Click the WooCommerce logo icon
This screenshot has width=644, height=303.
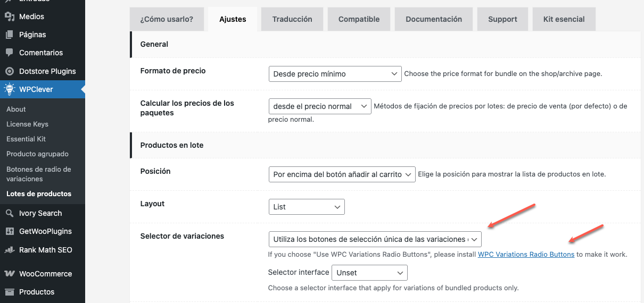click(10, 274)
